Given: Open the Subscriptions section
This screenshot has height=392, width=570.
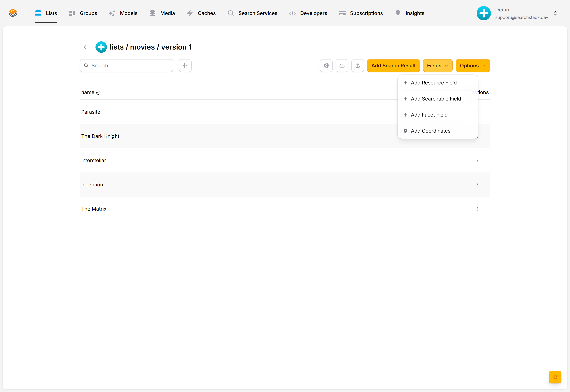Looking at the screenshot, I should (x=361, y=13).
